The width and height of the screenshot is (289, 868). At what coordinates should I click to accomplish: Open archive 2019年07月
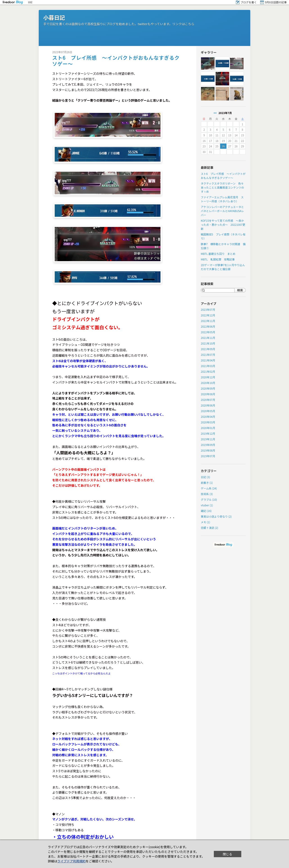click(208, 456)
